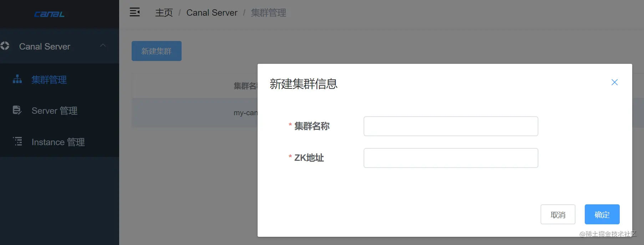
Task: Click the Canal Server breadcrumb
Action: (x=212, y=13)
